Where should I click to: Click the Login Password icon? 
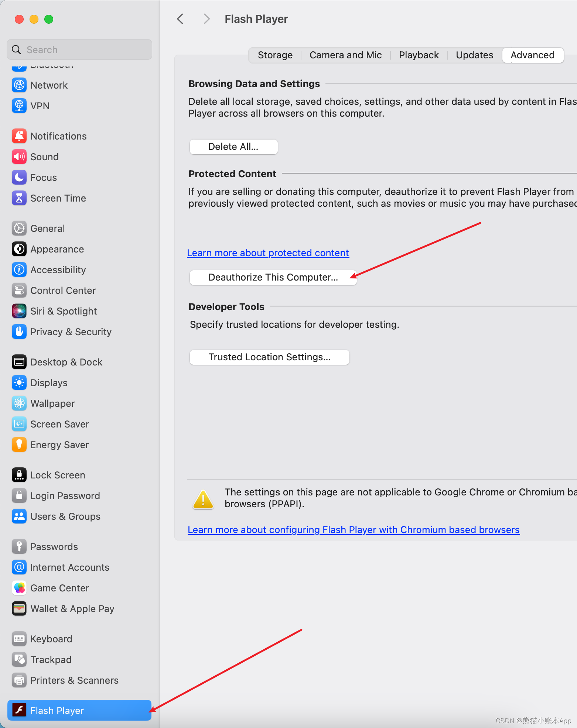click(19, 496)
